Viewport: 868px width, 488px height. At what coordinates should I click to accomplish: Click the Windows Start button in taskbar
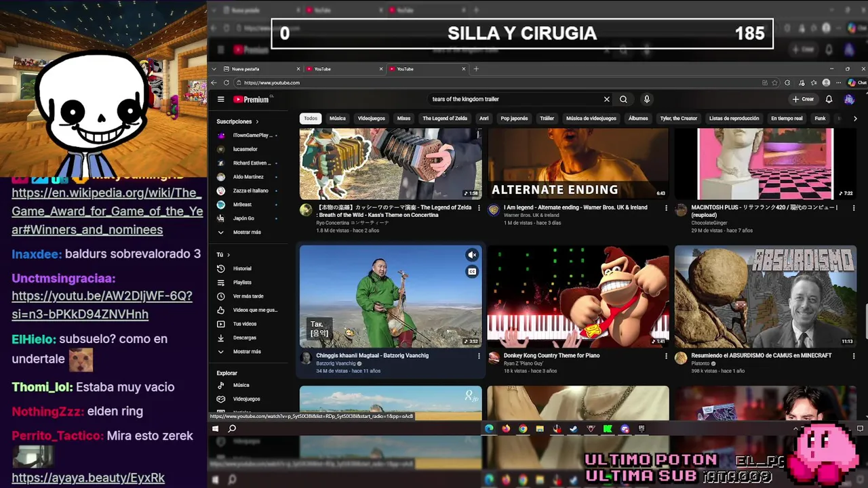pyautogui.click(x=215, y=428)
